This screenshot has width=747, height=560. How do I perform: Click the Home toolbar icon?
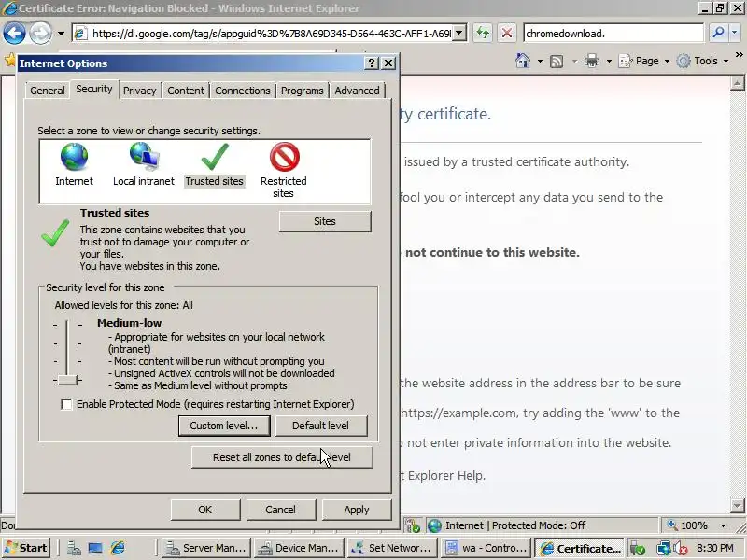[523, 61]
